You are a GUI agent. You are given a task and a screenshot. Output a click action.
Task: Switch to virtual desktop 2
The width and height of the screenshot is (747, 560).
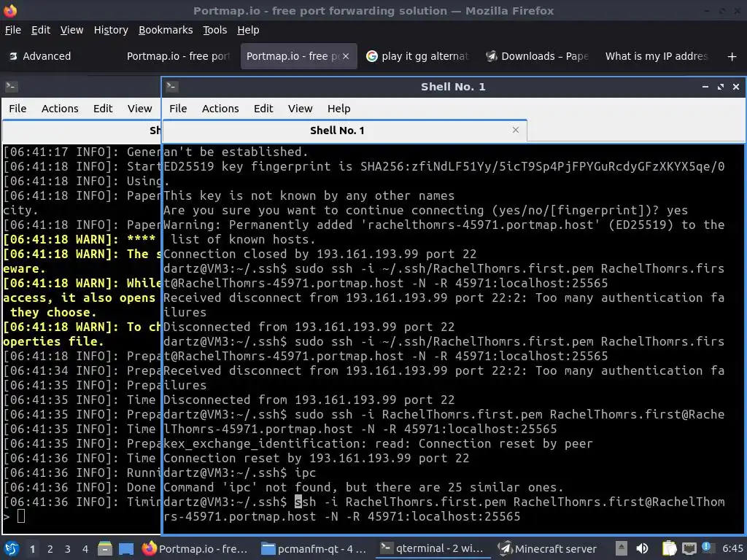click(50, 549)
